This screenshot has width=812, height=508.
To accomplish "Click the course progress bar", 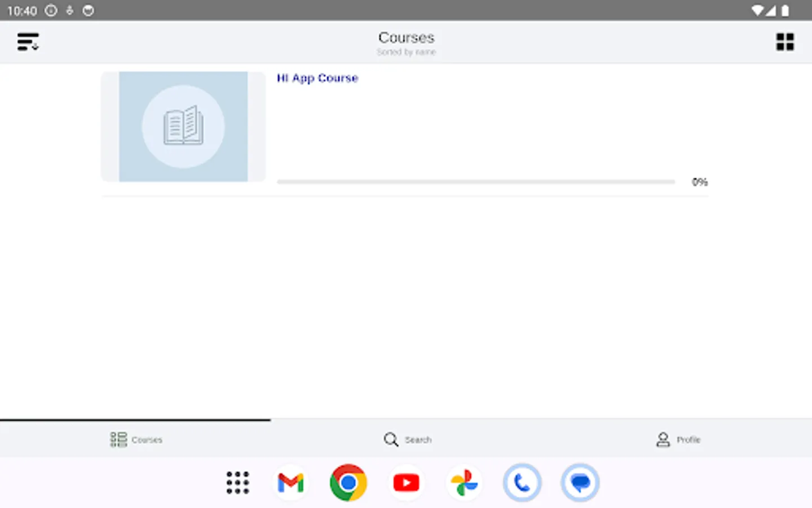I will click(476, 182).
